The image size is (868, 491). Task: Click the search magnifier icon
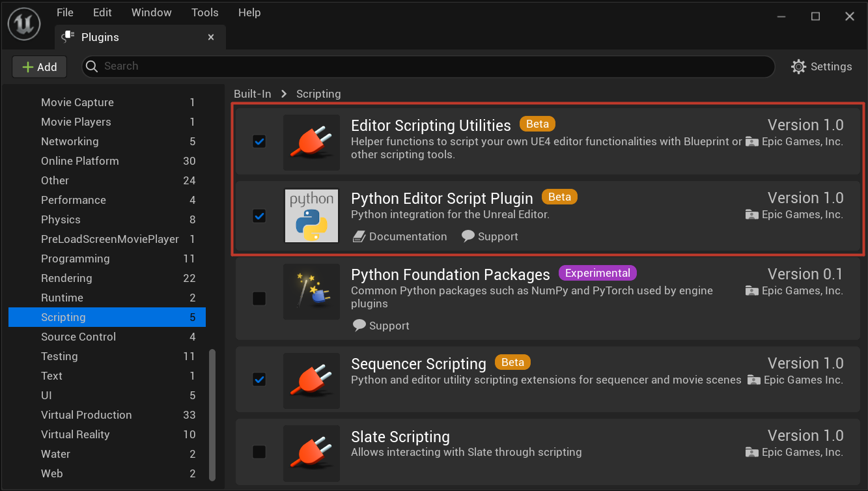click(92, 66)
